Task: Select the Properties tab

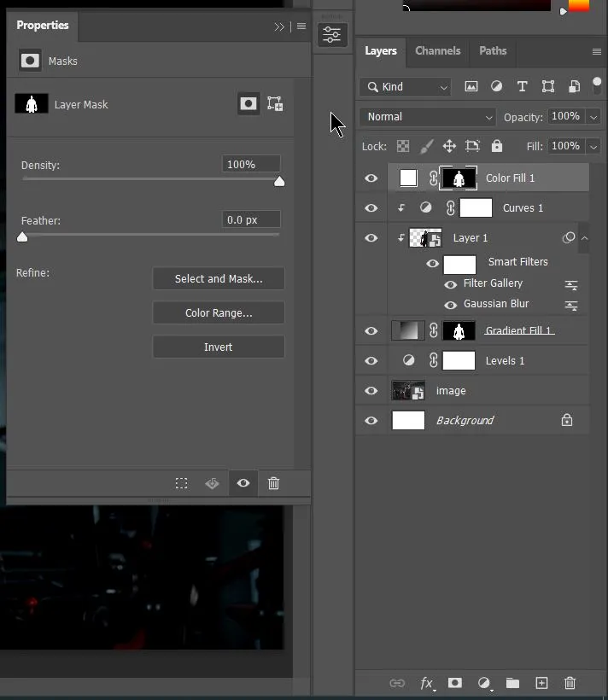Action: point(43,25)
